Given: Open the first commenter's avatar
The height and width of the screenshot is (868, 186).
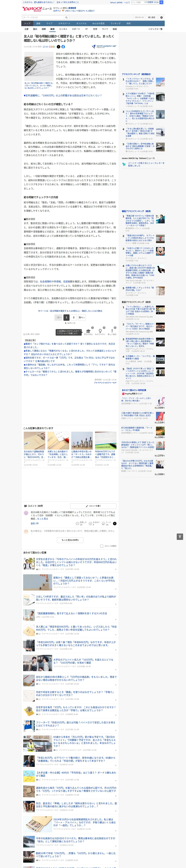Looking at the screenshot, I should coord(26,513).
